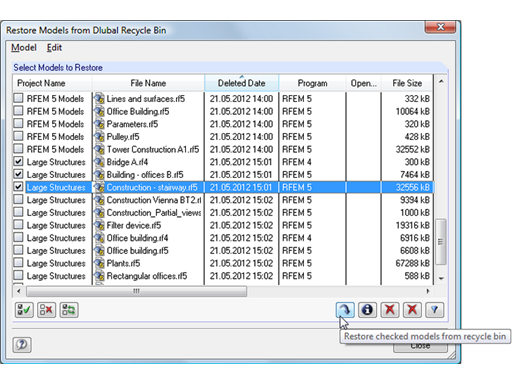Select the Filter device.rf5 file name

(x=134, y=225)
